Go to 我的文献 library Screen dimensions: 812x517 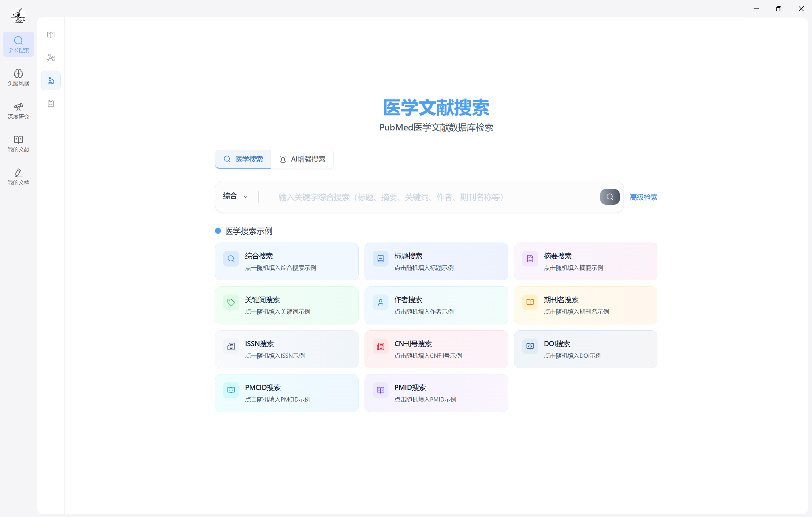(19, 144)
